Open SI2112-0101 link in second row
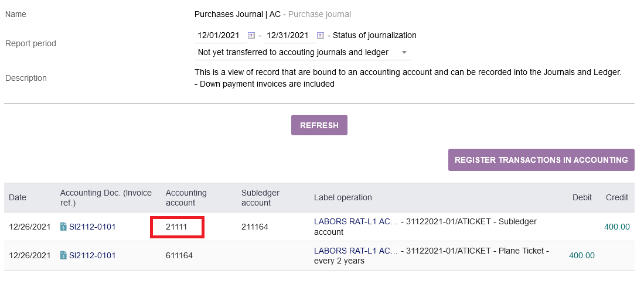The image size is (644, 301). point(92,255)
